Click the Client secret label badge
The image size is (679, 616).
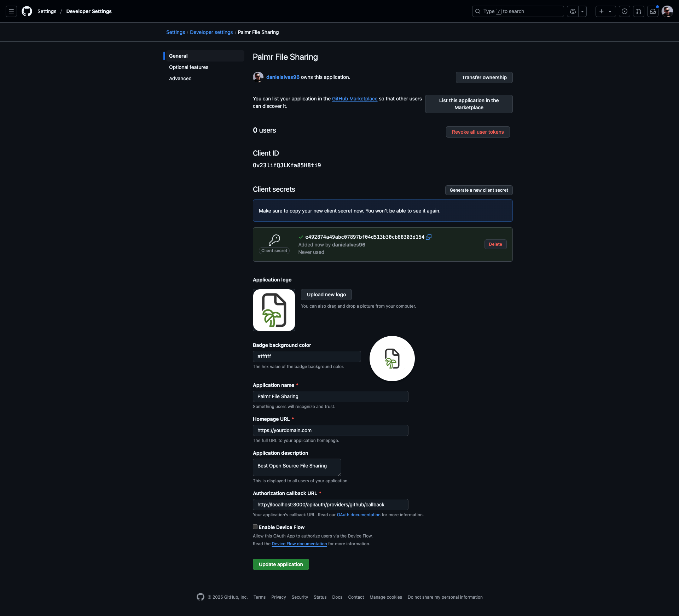pyautogui.click(x=274, y=251)
